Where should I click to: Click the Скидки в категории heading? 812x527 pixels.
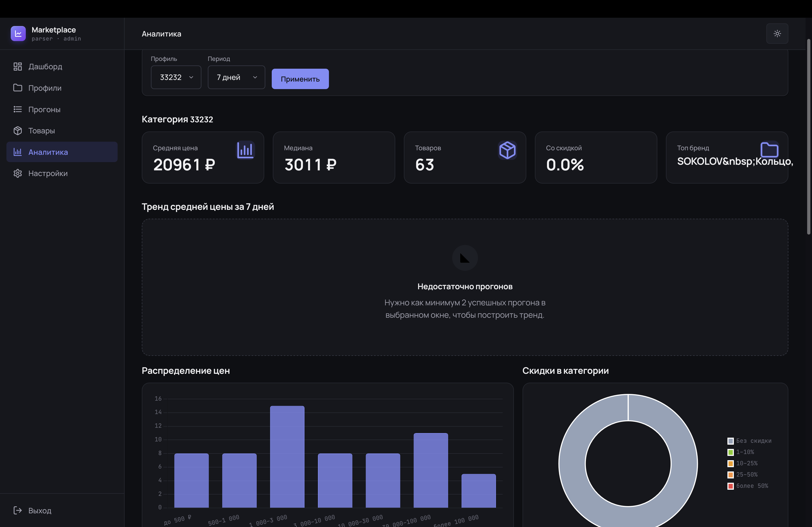pos(565,371)
